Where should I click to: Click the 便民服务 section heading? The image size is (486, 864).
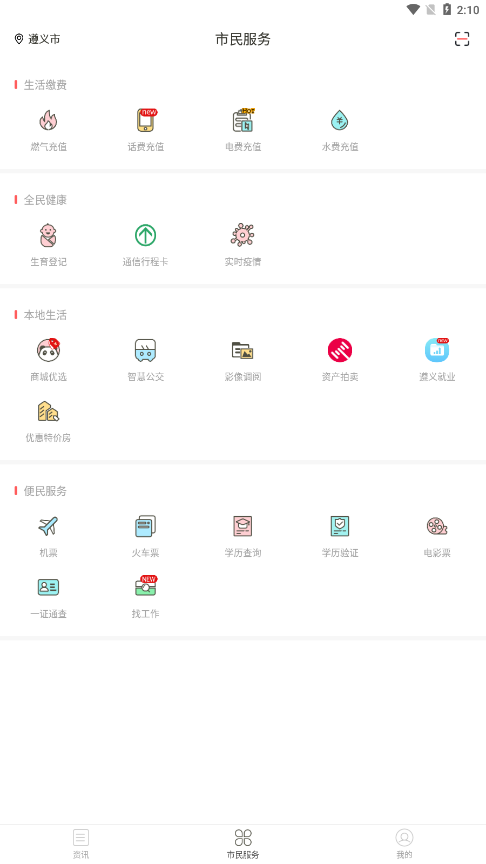[45, 491]
